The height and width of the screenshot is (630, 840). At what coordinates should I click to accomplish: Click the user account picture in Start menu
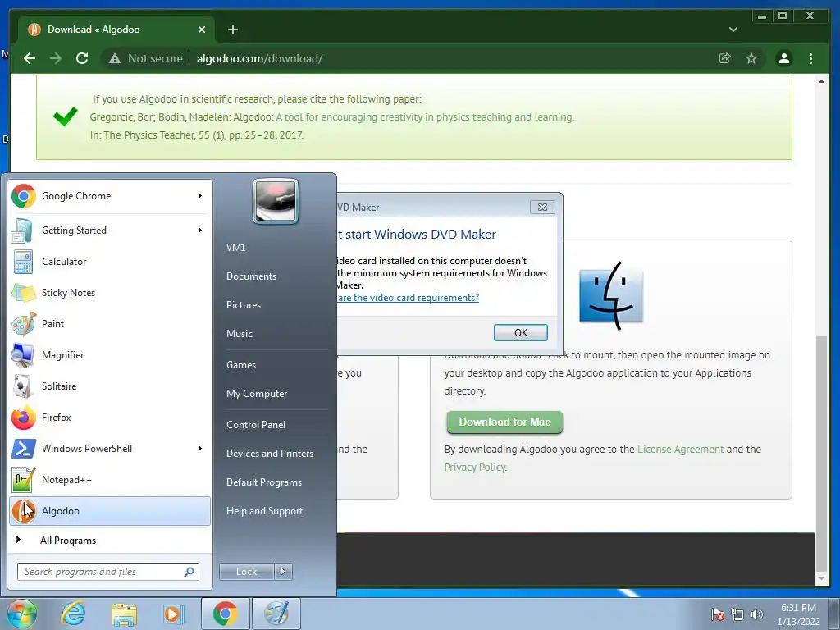pyautogui.click(x=276, y=201)
